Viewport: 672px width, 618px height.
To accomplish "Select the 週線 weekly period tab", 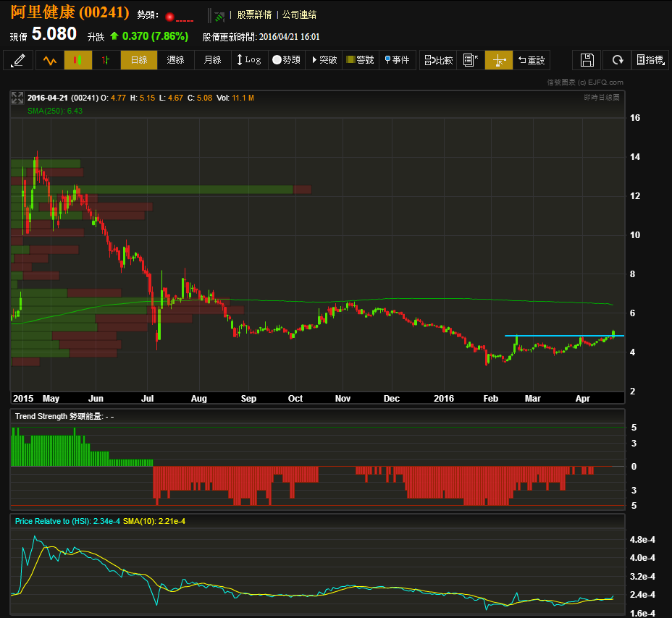I will point(176,60).
